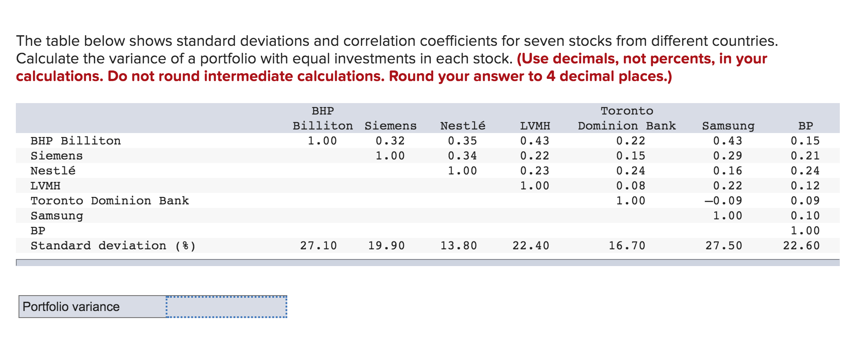Click the Nestlé row label
The height and width of the screenshot is (348, 868).
[x=53, y=170]
